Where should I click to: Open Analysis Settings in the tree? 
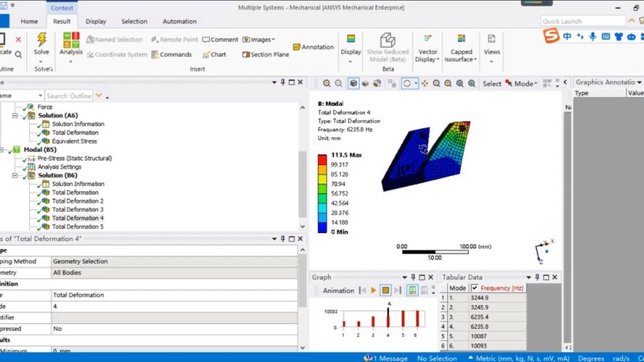click(59, 167)
